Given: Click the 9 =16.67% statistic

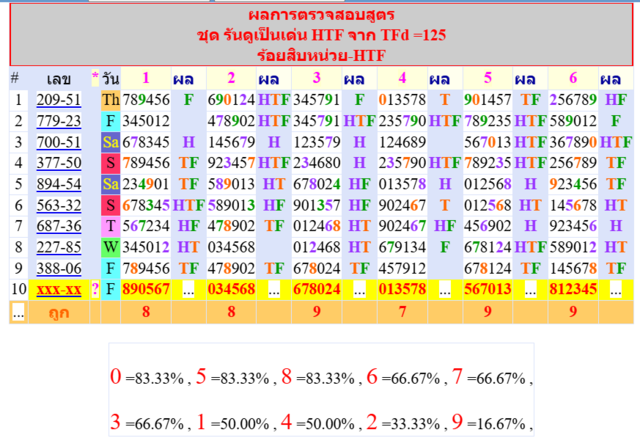Looking at the screenshot, I should point(489,422).
